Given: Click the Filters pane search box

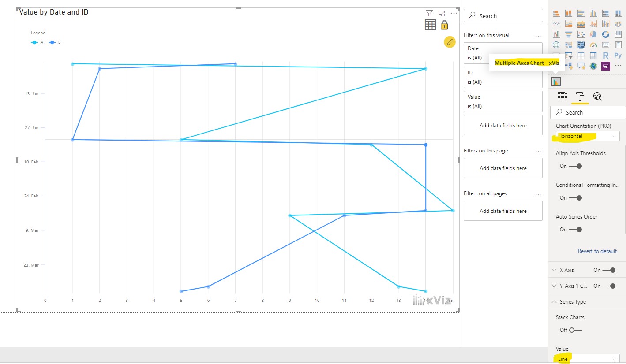Looking at the screenshot, I should (503, 15).
